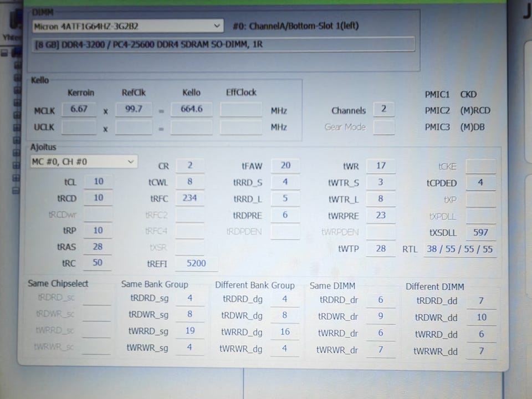Click the PMIC3 label
Viewport: 532px width, 399px height.
[437, 127]
